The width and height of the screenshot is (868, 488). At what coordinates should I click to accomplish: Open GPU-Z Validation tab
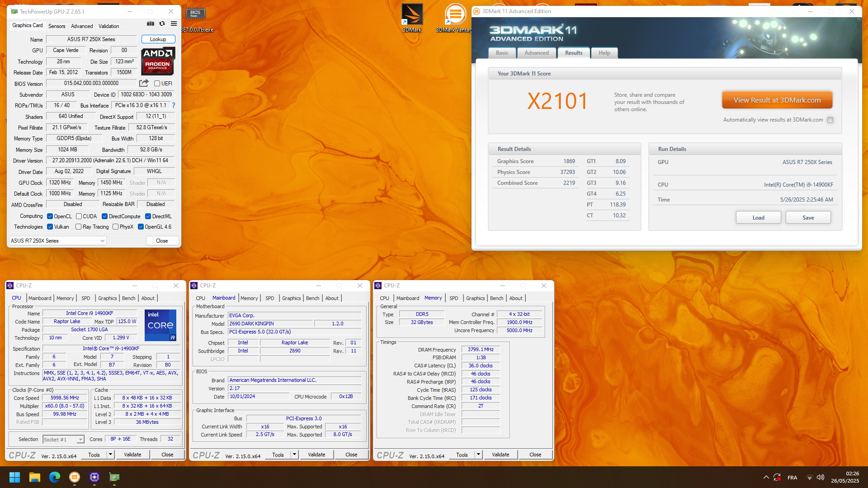pyautogui.click(x=109, y=26)
